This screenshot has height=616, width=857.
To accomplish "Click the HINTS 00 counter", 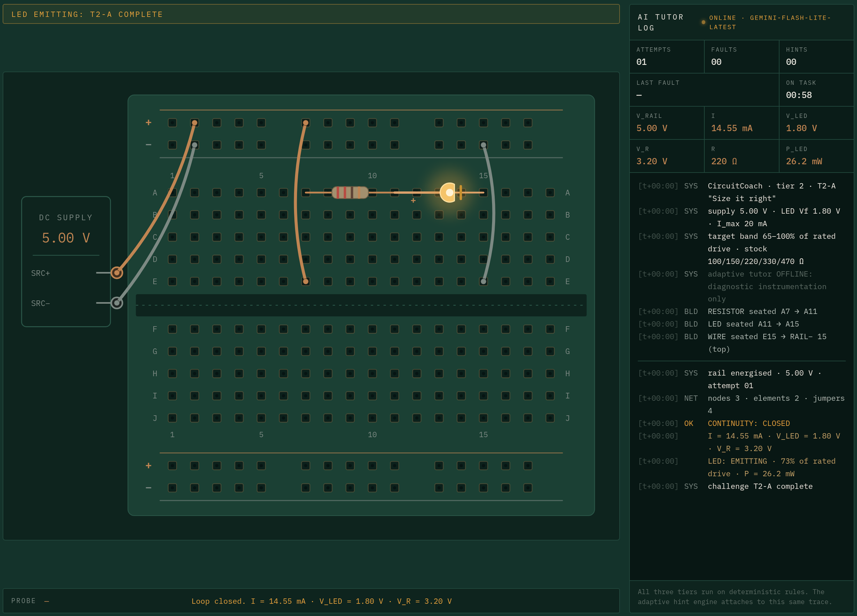I will (816, 56).
